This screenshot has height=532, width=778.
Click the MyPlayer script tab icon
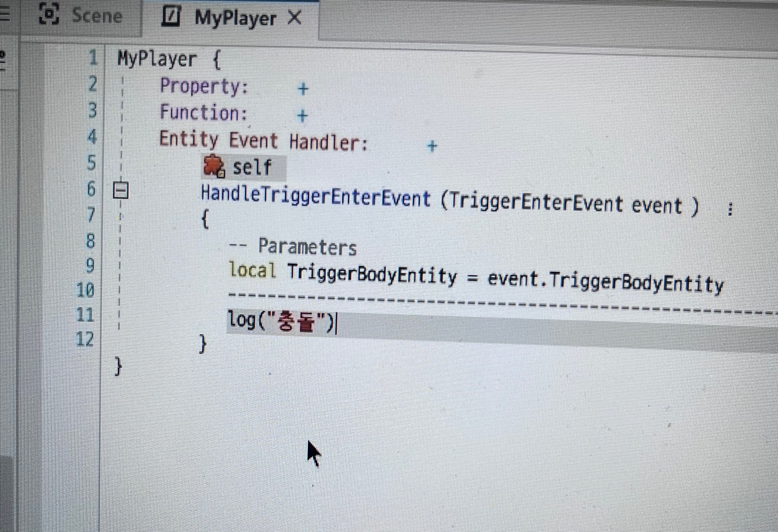click(x=171, y=16)
